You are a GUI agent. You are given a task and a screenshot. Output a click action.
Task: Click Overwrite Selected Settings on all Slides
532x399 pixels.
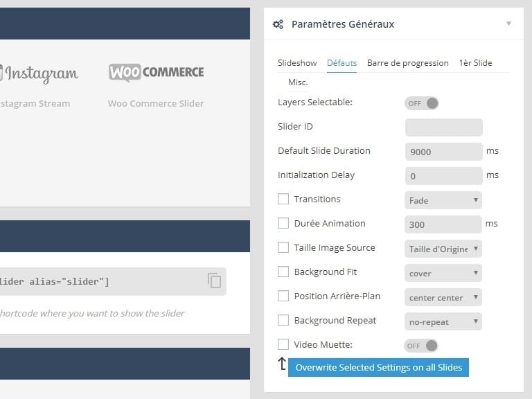click(x=378, y=368)
